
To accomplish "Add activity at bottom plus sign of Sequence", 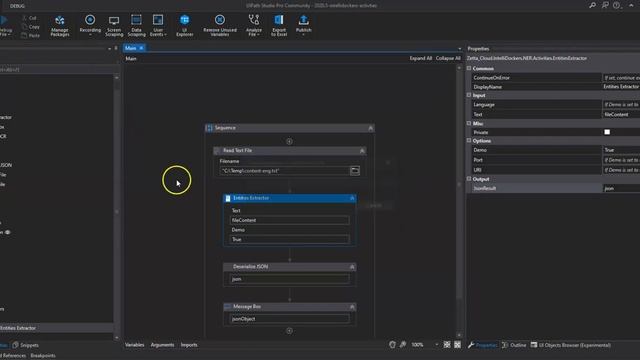I will pos(289,331).
